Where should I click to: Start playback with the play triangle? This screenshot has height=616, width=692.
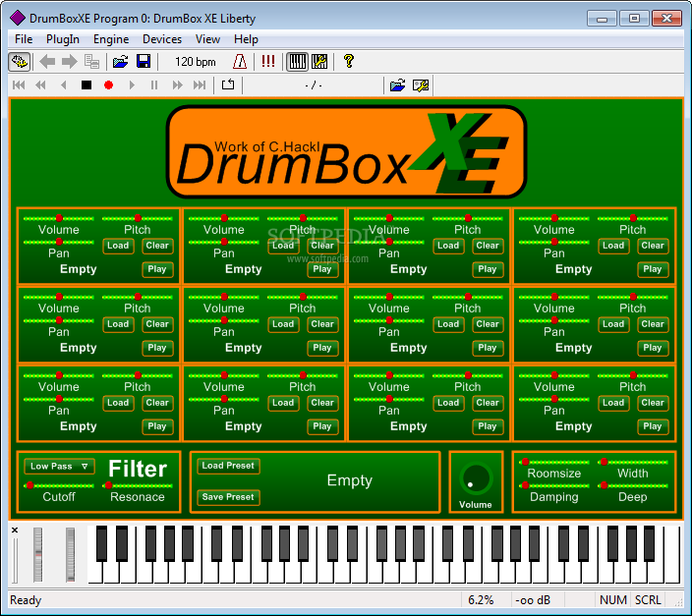pyautogui.click(x=132, y=84)
